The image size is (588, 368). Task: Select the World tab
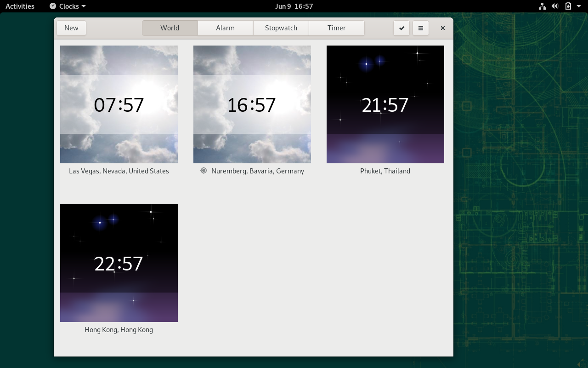pos(170,28)
